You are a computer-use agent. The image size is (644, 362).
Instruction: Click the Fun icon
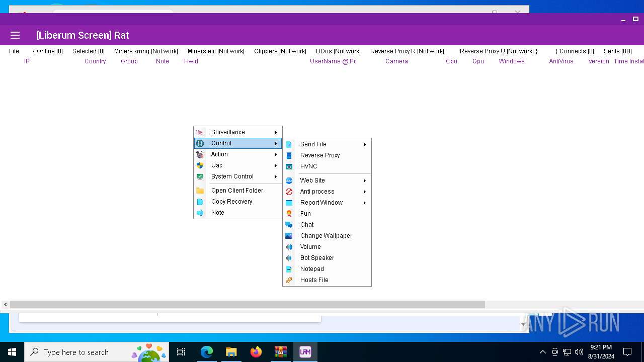pyautogui.click(x=289, y=214)
